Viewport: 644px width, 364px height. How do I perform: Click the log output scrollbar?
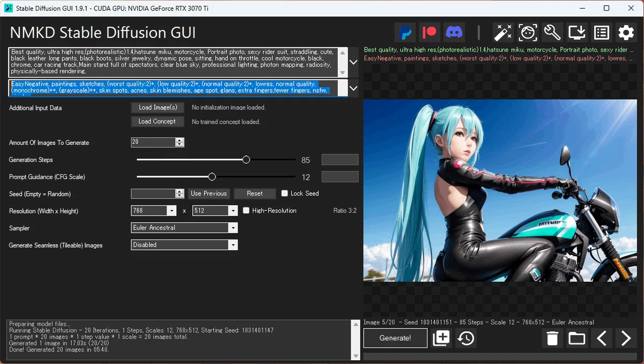pyautogui.click(x=355, y=340)
